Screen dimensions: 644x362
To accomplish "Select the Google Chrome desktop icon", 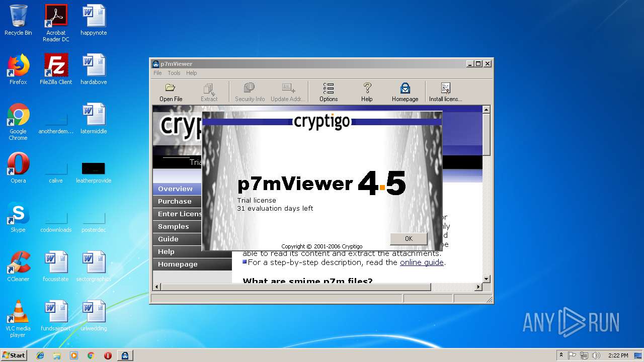I will pos(18,122).
